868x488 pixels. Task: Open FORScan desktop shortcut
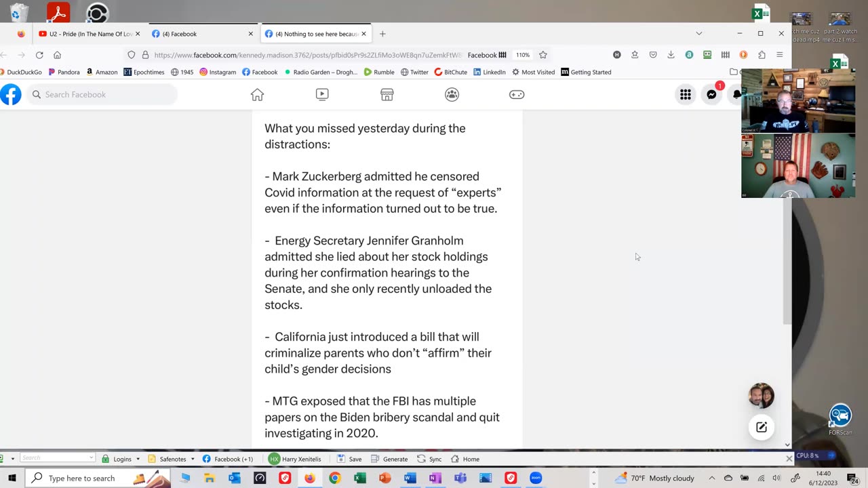pos(840,420)
